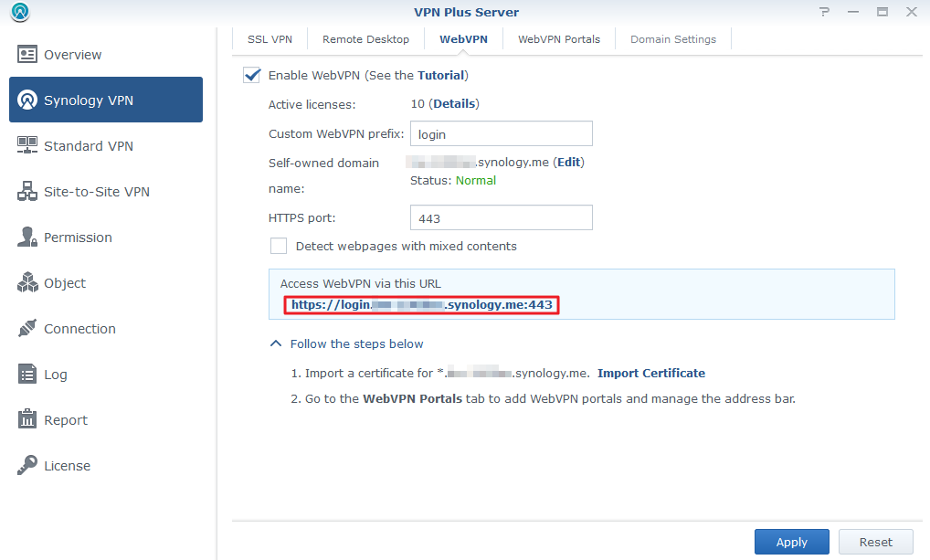Click the help question mark icon

tap(824, 12)
